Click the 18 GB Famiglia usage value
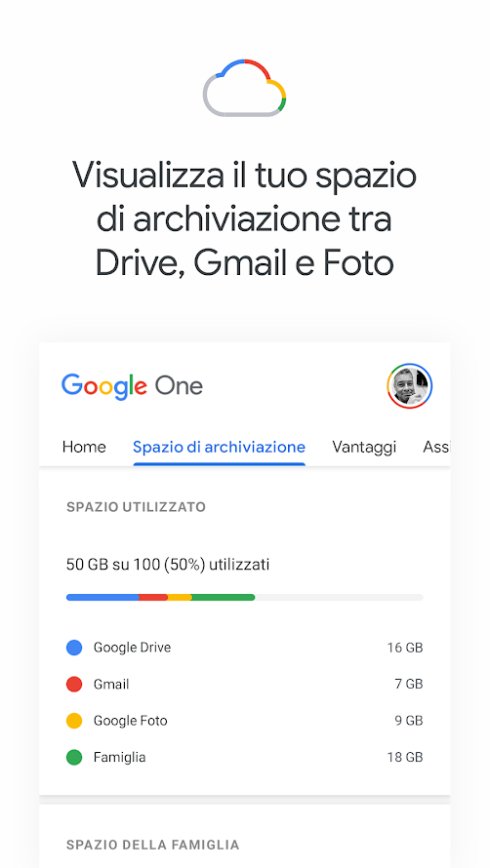 coord(405,757)
